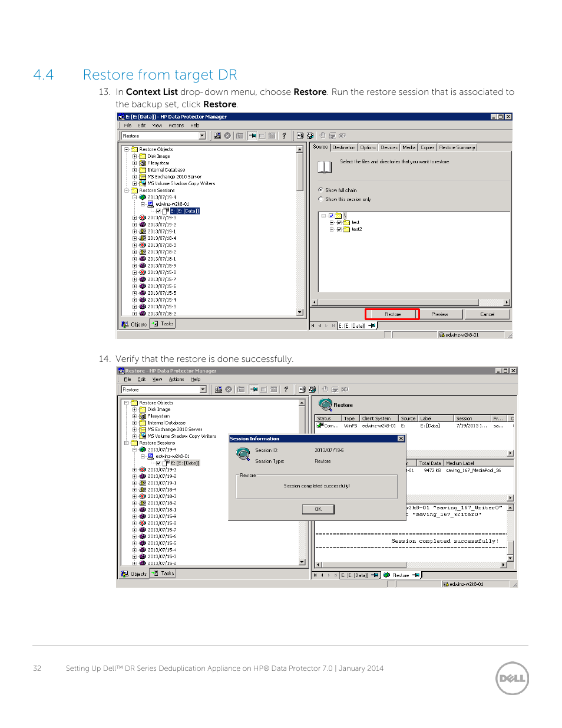The width and height of the screenshot is (562, 728).
Task: Click the Source pane horizontal scrollbar
Action: coord(411,302)
